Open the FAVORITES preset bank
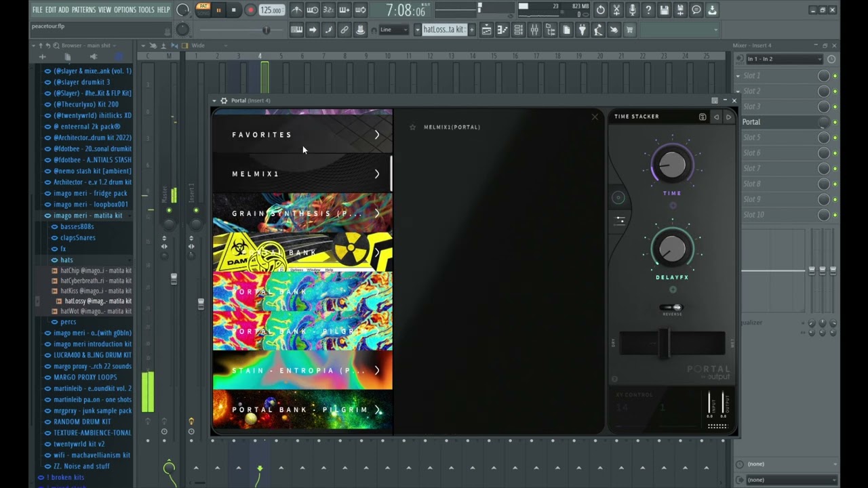This screenshot has width=868, height=488. point(302,134)
